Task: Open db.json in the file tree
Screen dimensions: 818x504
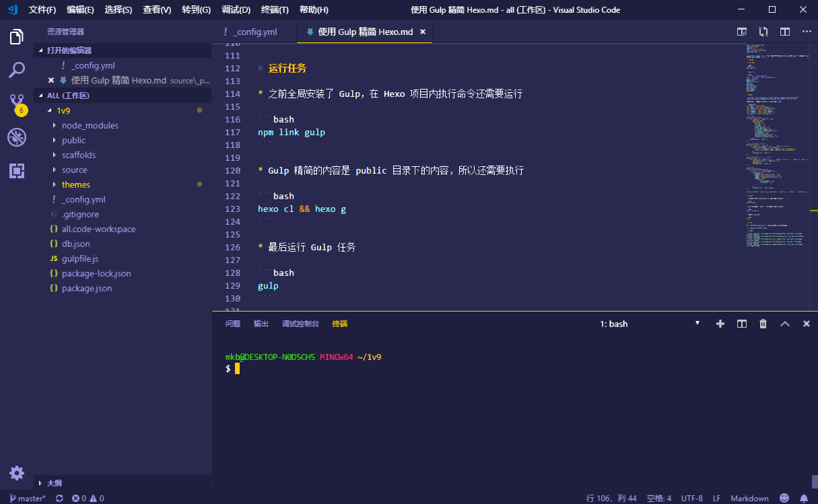Action: click(x=123, y=244)
